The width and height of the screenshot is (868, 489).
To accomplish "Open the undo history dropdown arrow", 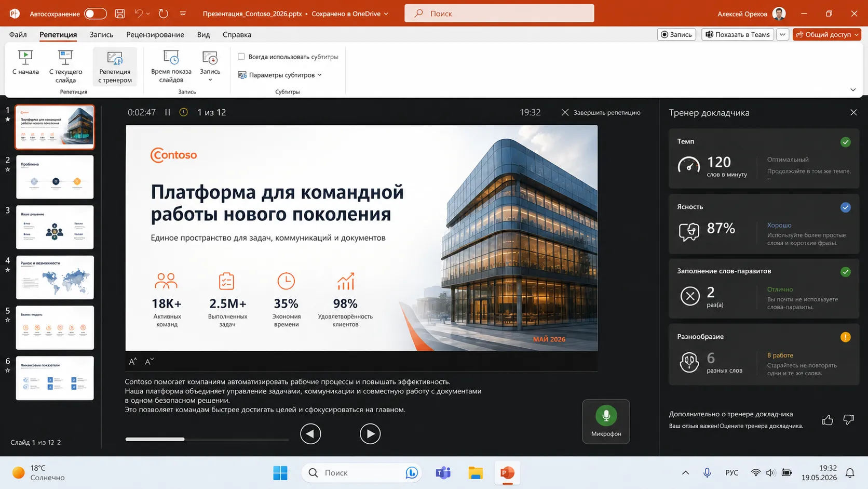I will point(148,14).
